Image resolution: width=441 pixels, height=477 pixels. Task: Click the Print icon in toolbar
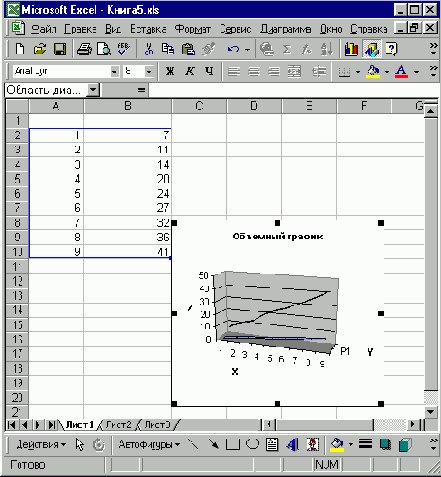point(84,49)
